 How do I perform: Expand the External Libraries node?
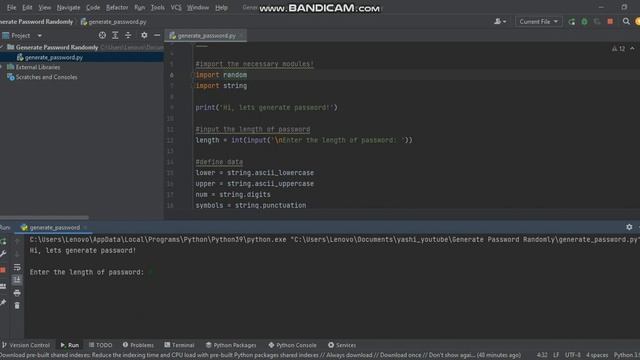(2, 67)
